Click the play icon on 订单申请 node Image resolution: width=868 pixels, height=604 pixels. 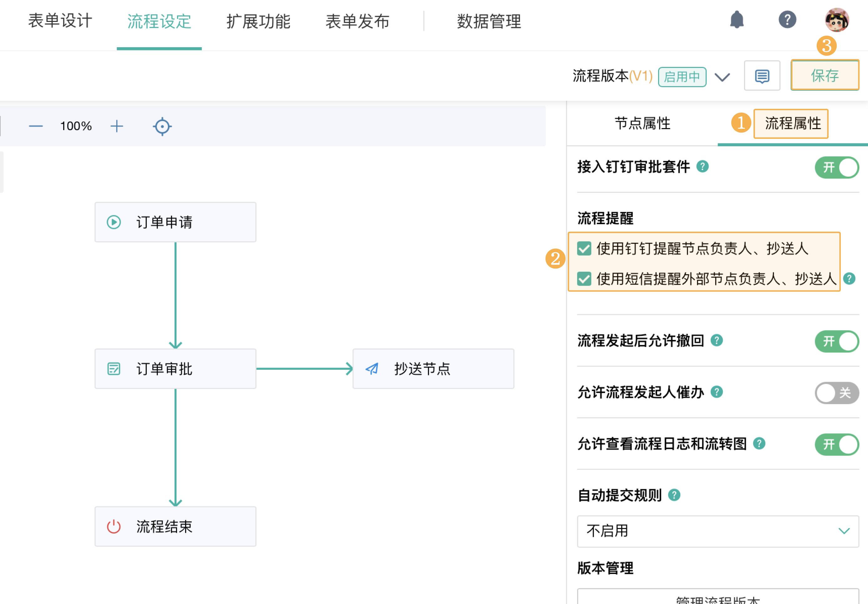pyautogui.click(x=114, y=222)
